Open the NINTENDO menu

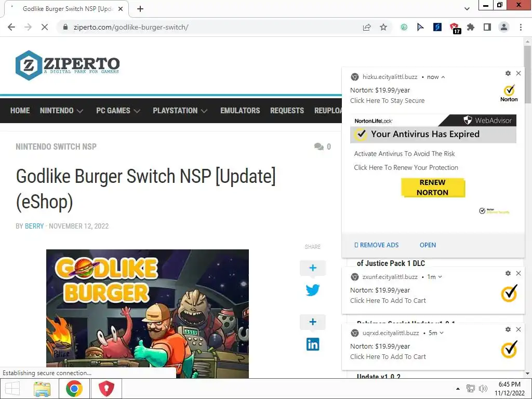tap(57, 111)
